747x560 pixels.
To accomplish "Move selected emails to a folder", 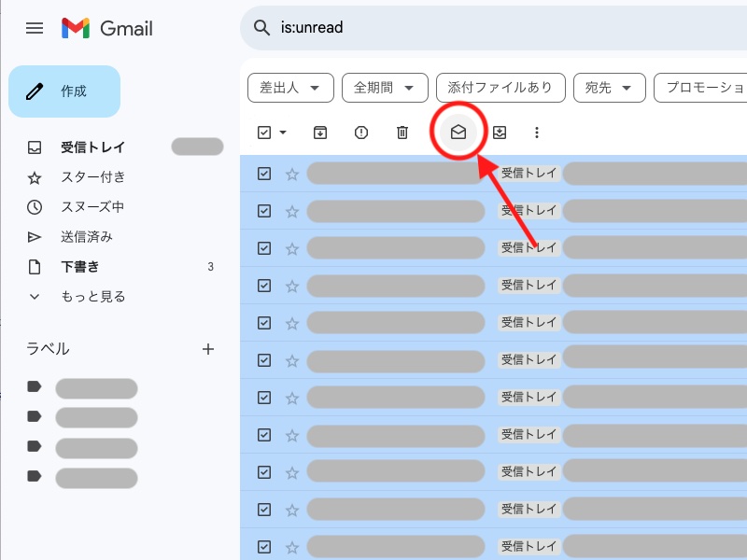I will 499,132.
